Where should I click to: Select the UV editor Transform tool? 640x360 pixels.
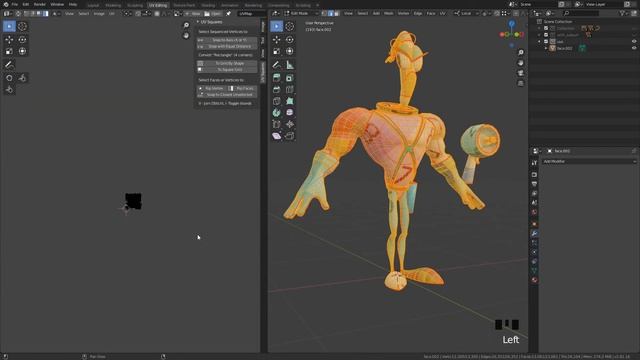coord(22,51)
